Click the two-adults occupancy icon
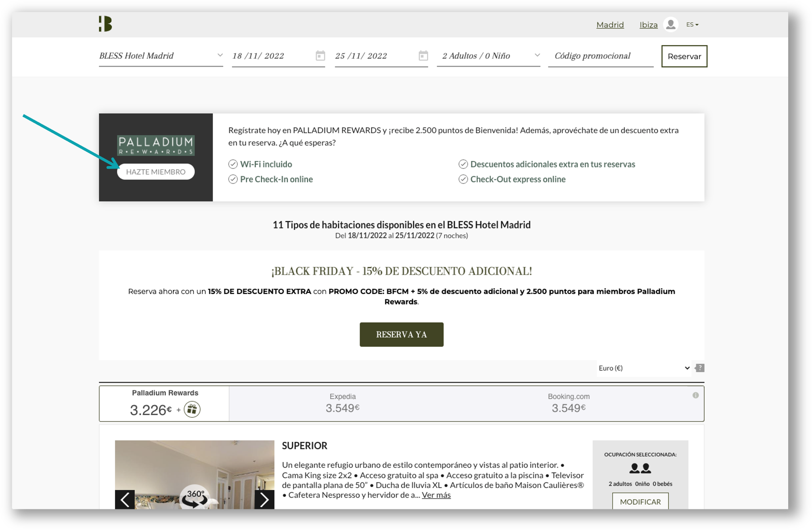 pyautogui.click(x=640, y=468)
